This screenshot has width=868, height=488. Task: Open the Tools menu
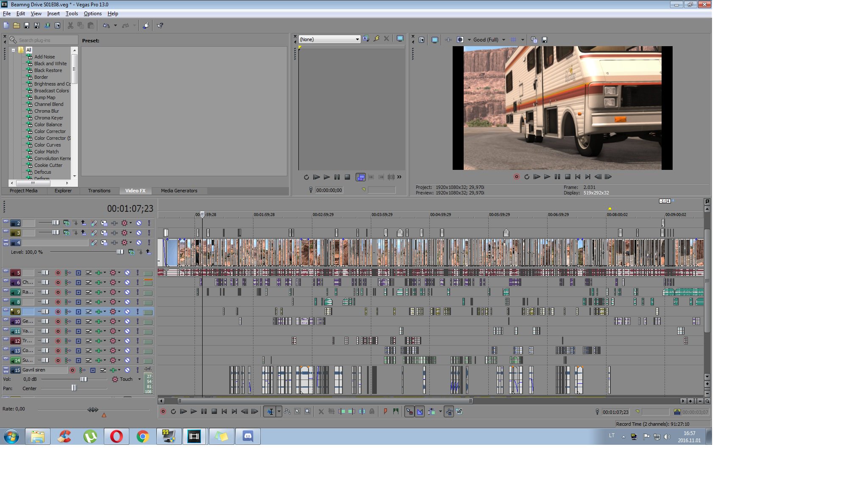coord(72,14)
